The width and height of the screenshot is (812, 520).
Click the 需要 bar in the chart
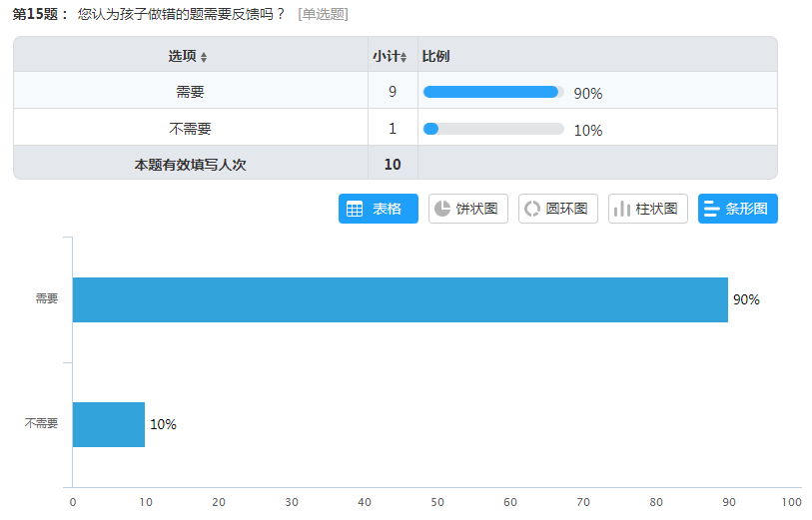point(400,299)
